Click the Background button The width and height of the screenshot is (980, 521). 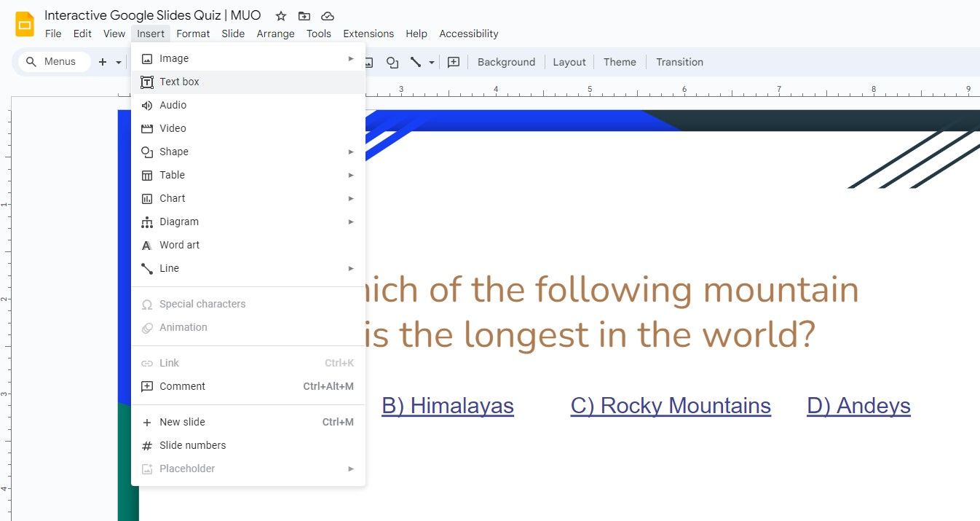(506, 62)
